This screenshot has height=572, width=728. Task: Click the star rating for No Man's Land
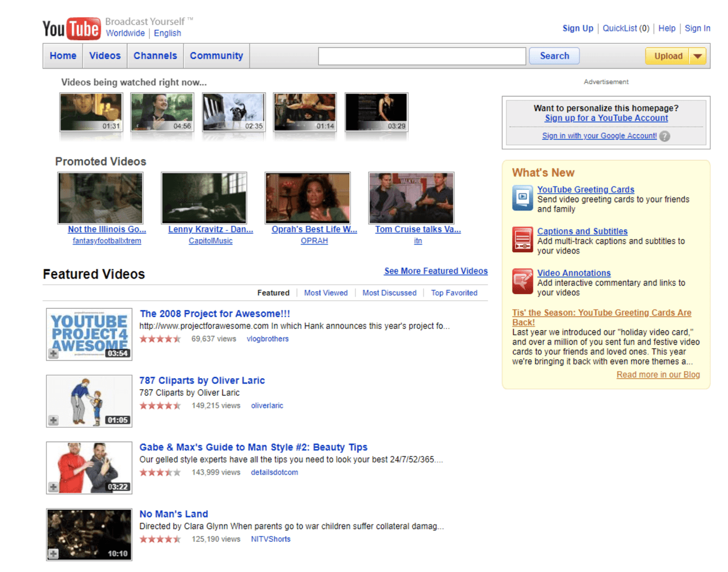click(160, 539)
